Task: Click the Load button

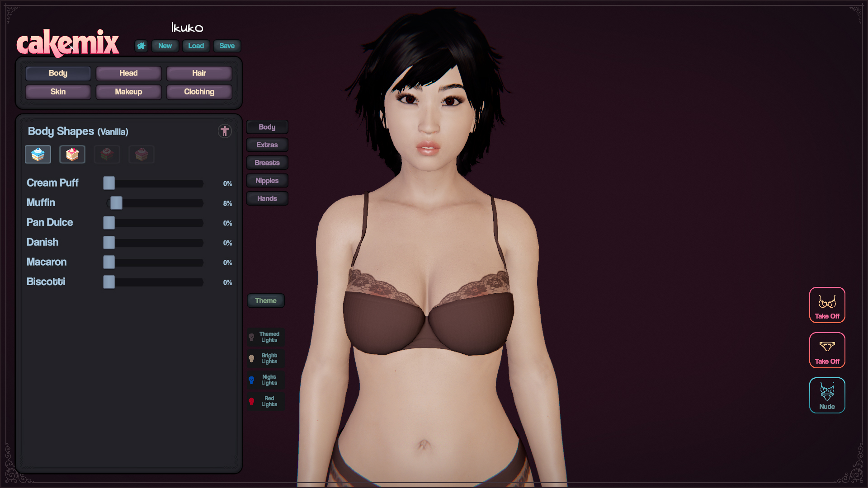Action: click(x=196, y=46)
